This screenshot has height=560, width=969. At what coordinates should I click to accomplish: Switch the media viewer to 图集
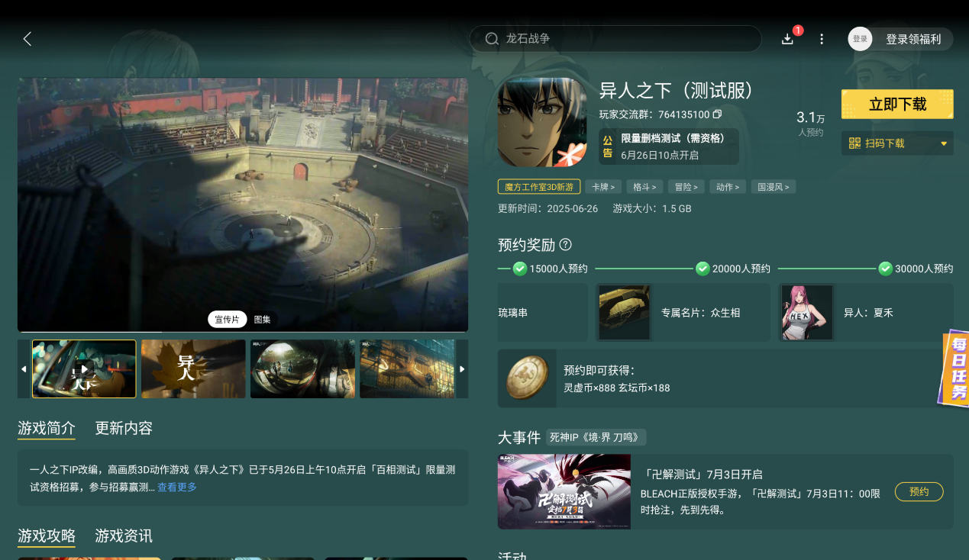point(262,320)
